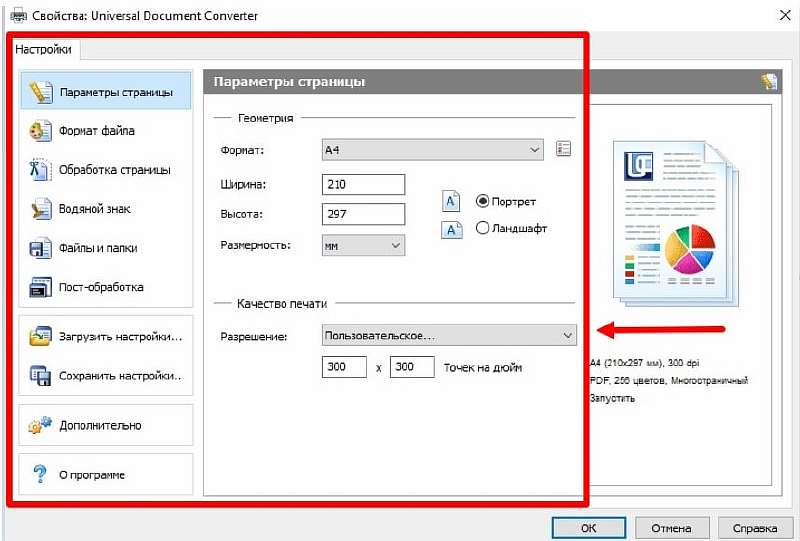Select the Портрет radio button
800x541 pixels.
coord(483,201)
